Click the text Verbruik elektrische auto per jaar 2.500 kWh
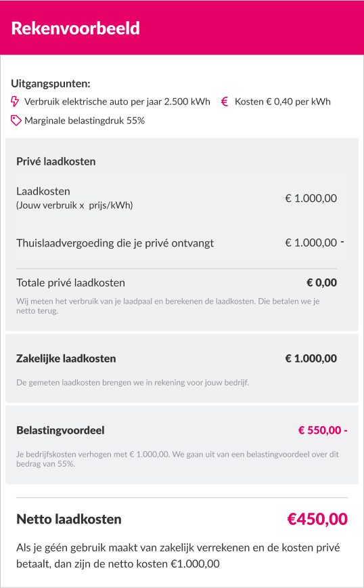Image resolution: width=364 pixels, height=588 pixels. click(117, 102)
